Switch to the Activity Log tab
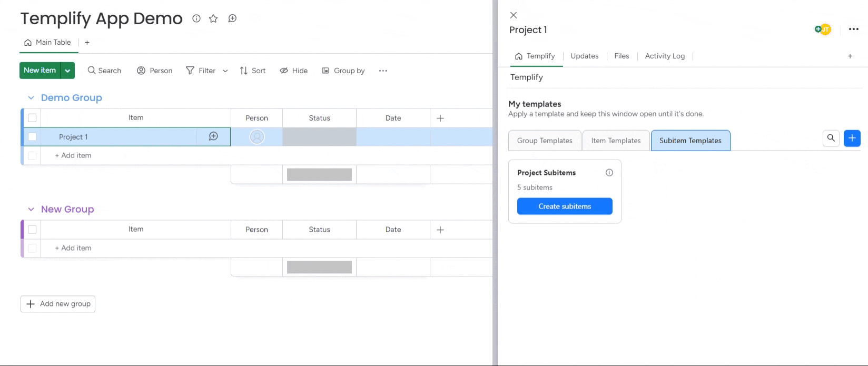This screenshot has width=868, height=366. [665, 56]
